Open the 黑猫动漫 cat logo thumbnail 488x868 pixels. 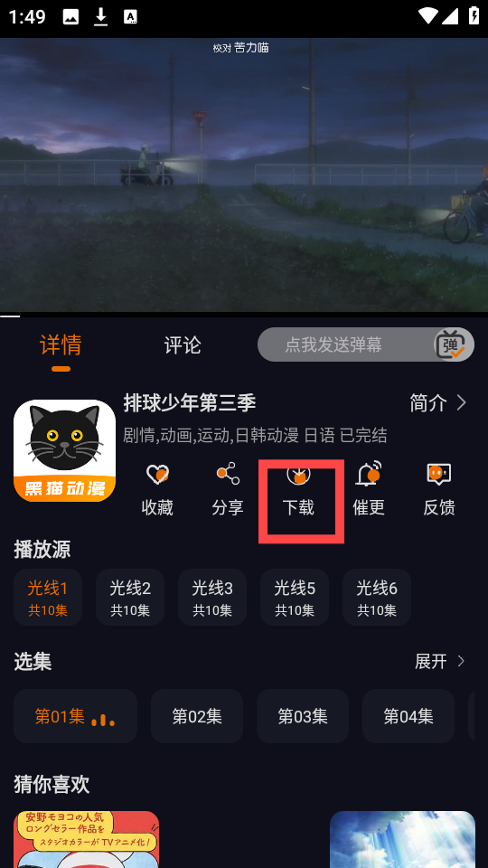65,450
